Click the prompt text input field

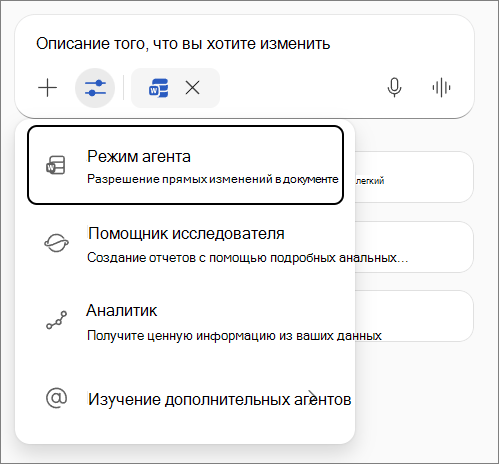coord(183,44)
